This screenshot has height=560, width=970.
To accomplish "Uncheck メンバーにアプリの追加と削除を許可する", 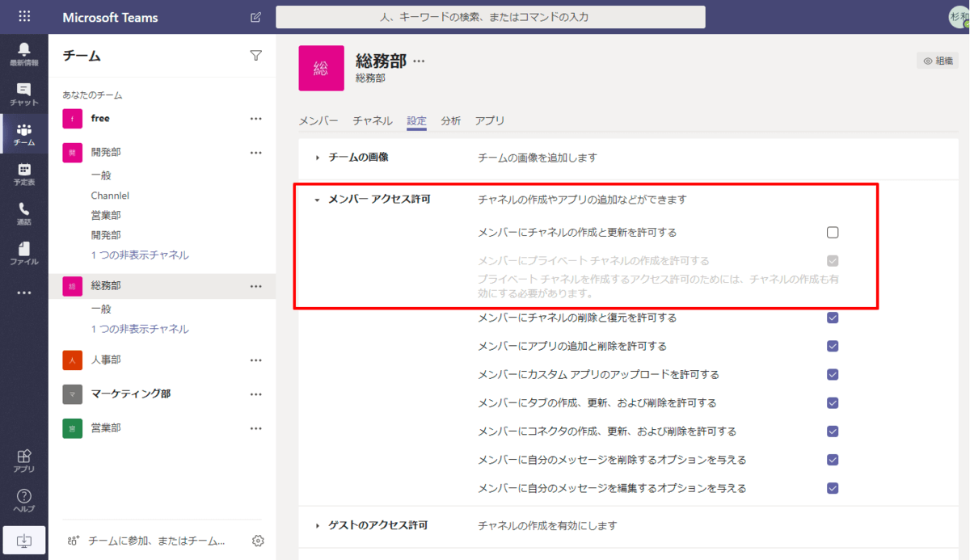I will click(833, 346).
